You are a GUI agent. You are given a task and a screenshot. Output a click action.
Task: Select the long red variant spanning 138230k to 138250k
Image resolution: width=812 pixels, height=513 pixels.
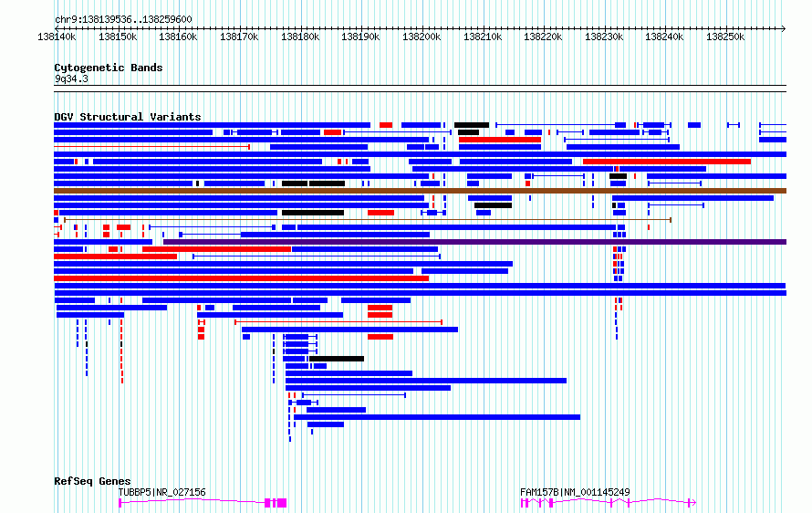pyautogui.click(x=667, y=162)
